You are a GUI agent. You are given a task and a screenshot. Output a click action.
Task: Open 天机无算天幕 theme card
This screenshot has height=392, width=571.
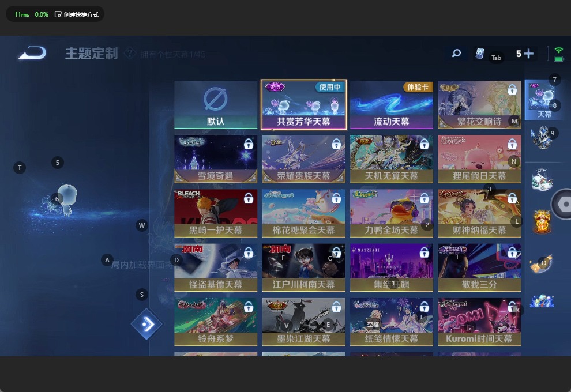392,159
